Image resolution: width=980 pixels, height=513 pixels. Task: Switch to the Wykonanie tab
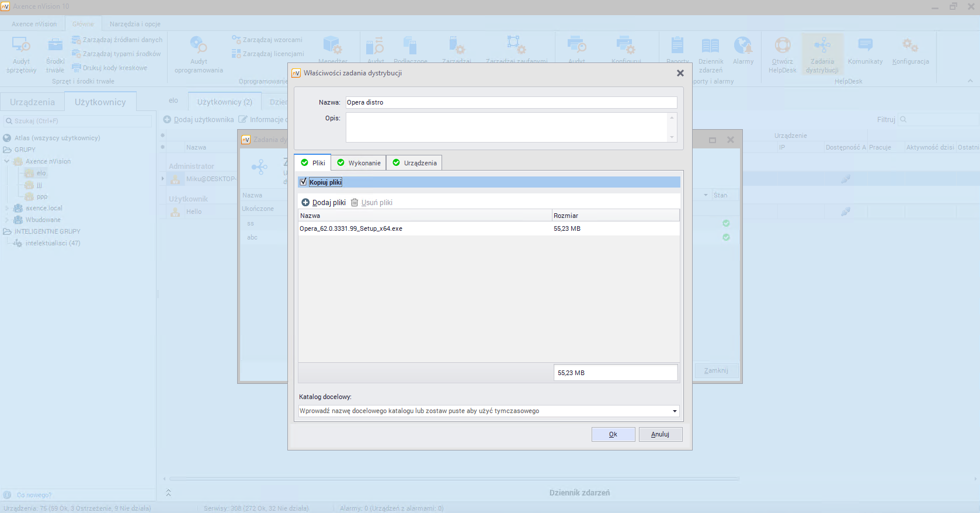(359, 163)
